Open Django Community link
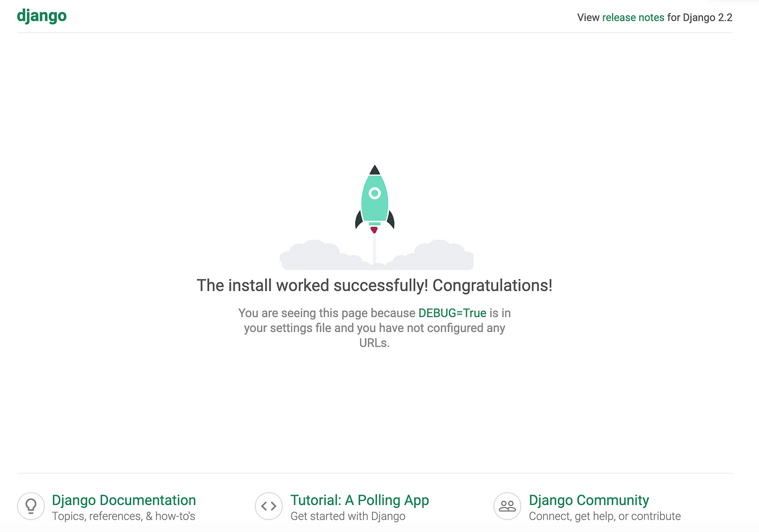The image size is (759, 532). [589, 500]
